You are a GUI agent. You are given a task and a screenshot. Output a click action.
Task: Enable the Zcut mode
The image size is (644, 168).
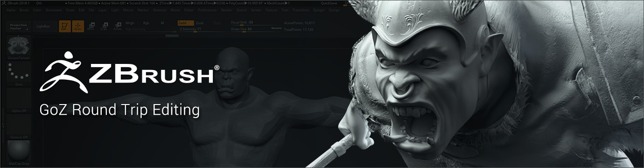click(217, 23)
